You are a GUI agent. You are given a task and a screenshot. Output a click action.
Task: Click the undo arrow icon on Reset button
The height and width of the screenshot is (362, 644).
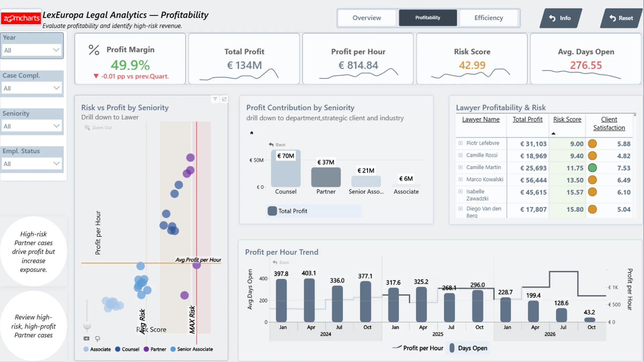click(x=612, y=18)
